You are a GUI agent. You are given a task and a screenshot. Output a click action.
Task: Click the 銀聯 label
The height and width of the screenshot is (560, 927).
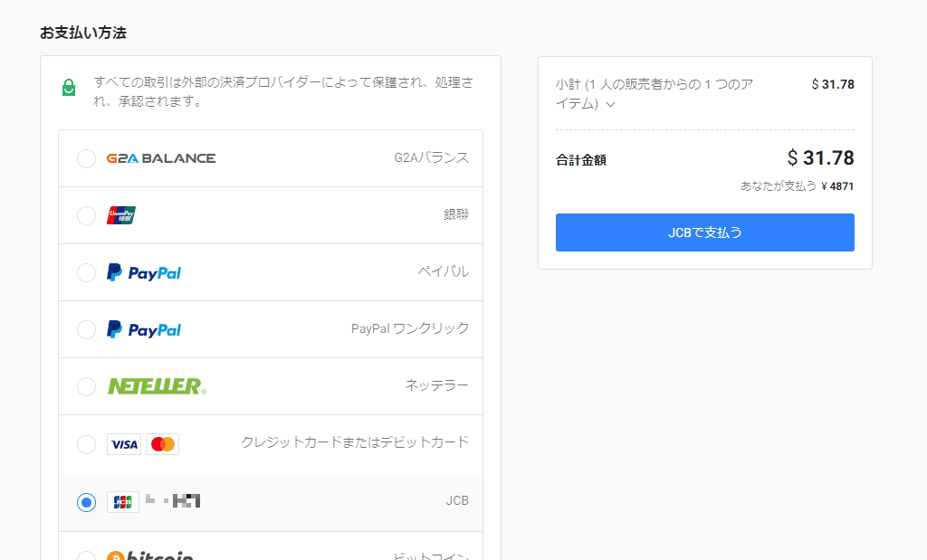point(456,214)
